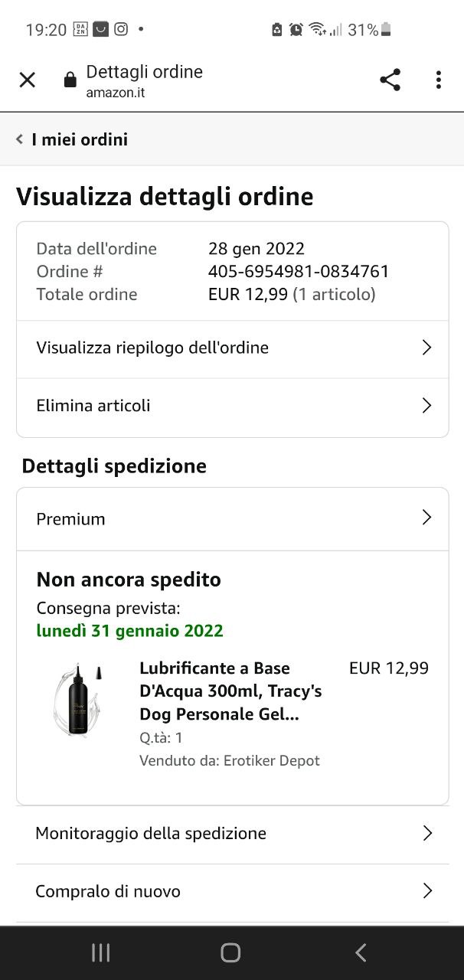Screen dimensions: 464x980
Task: Open the Lubrificante a Base D'Acqua product link
Action: [230, 691]
